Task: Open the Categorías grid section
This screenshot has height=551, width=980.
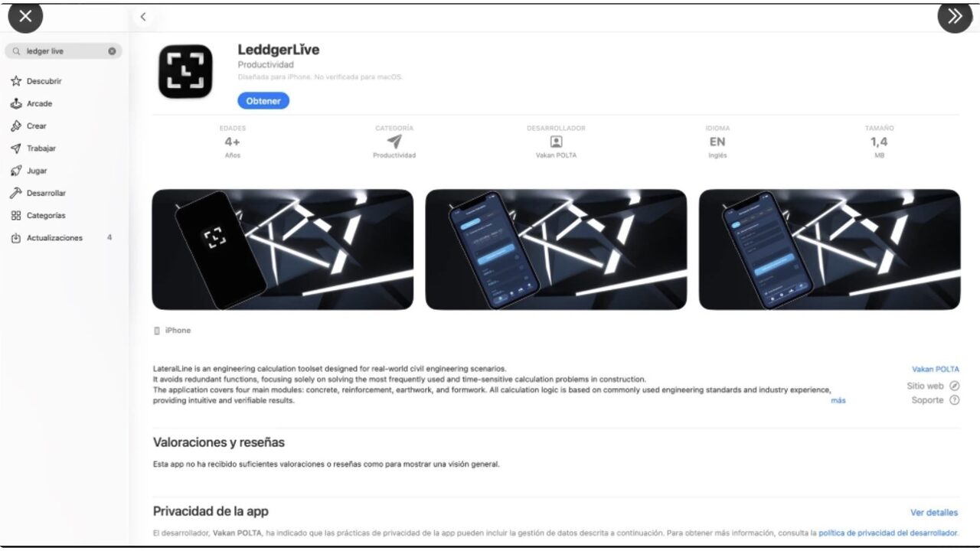Action: tap(38, 216)
